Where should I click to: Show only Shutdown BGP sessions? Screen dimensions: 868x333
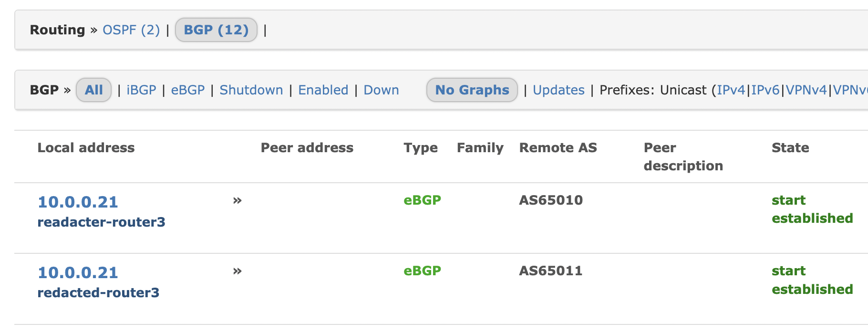[251, 90]
